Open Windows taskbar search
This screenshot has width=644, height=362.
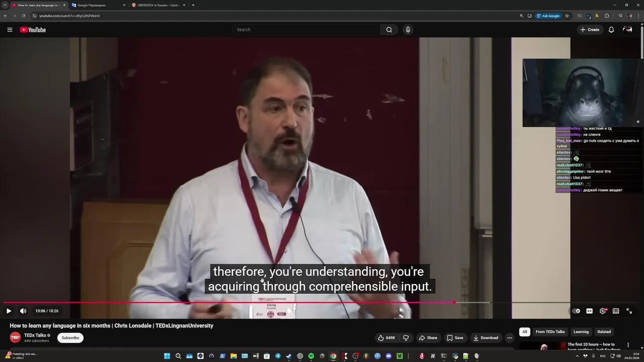click(178, 356)
